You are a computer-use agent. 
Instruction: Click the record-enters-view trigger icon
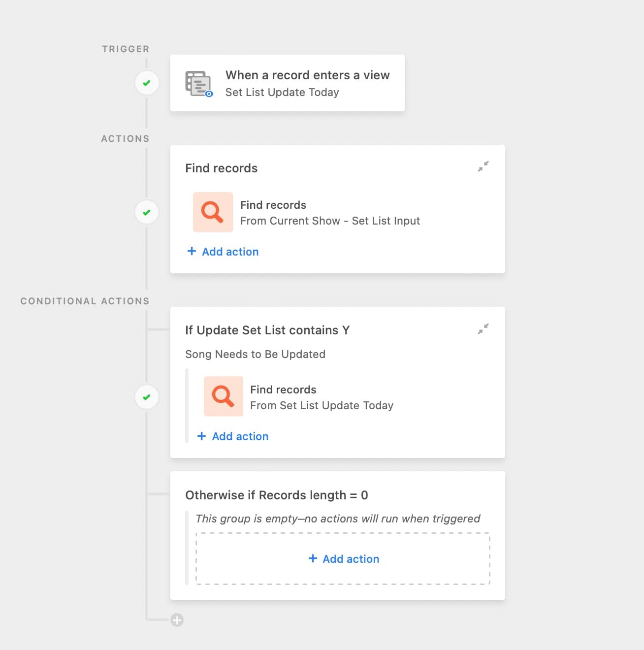point(199,83)
